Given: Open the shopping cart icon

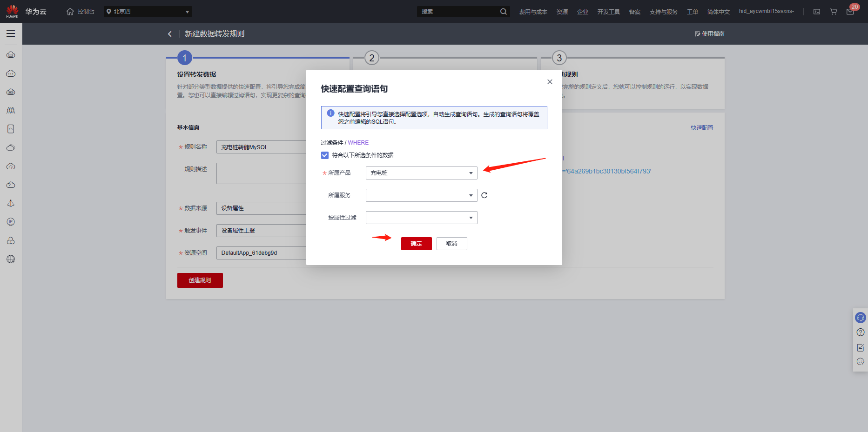Looking at the screenshot, I should (834, 12).
